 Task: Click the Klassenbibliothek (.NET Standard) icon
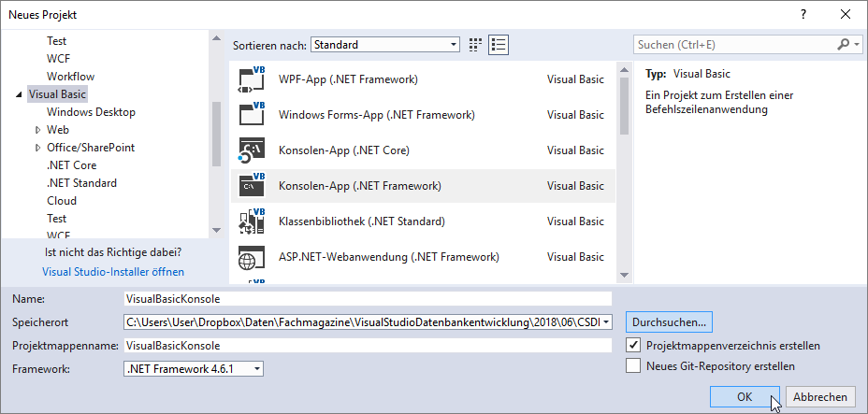pyautogui.click(x=252, y=221)
